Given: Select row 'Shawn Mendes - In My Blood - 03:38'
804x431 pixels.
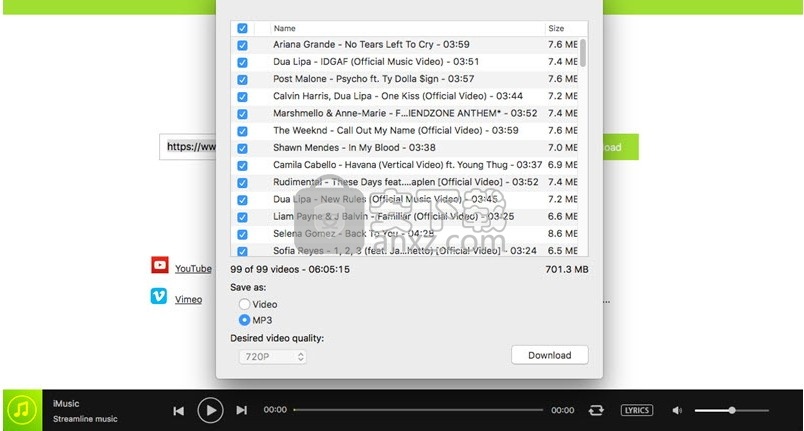Looking at the screenshot, I should click(405, 148).
